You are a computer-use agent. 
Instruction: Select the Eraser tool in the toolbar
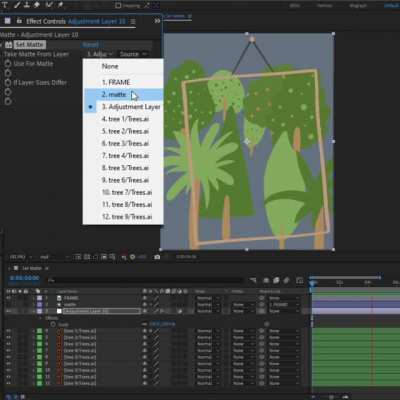tap(37, 5)
